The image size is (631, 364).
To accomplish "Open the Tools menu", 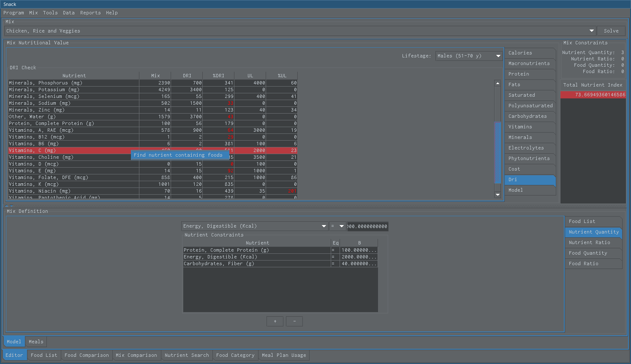I will pos(50,13).
